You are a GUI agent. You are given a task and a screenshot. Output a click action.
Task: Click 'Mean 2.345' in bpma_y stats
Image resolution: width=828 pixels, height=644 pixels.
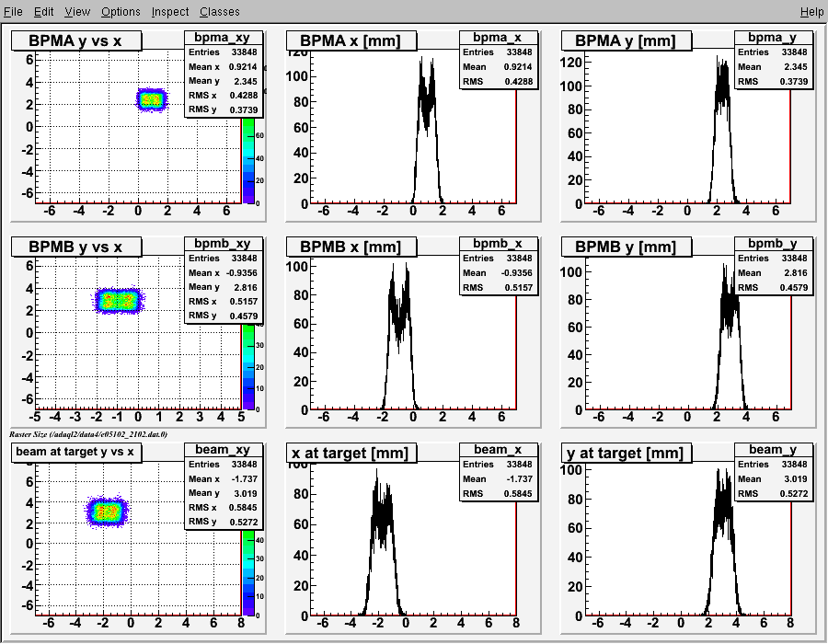[x=773, y=67]
